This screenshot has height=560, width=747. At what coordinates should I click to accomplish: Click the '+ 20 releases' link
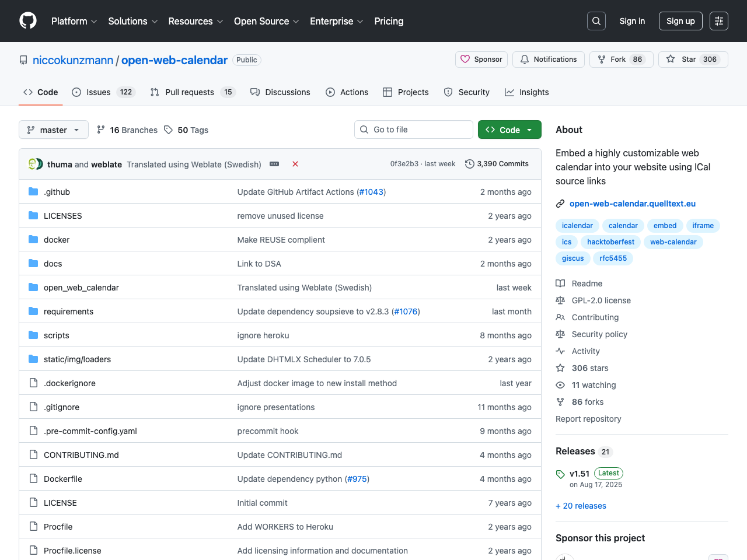pyautogui.click(x=581, y=506)
